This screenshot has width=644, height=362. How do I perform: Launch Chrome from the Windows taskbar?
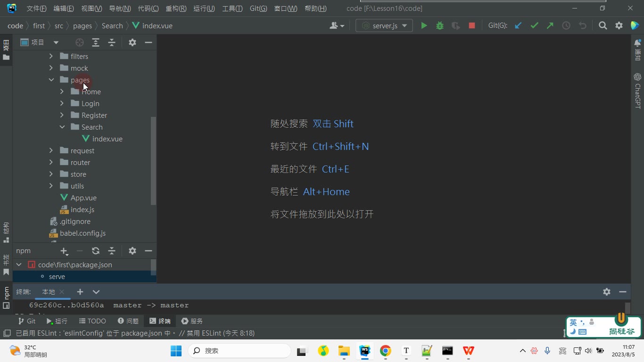386,351
